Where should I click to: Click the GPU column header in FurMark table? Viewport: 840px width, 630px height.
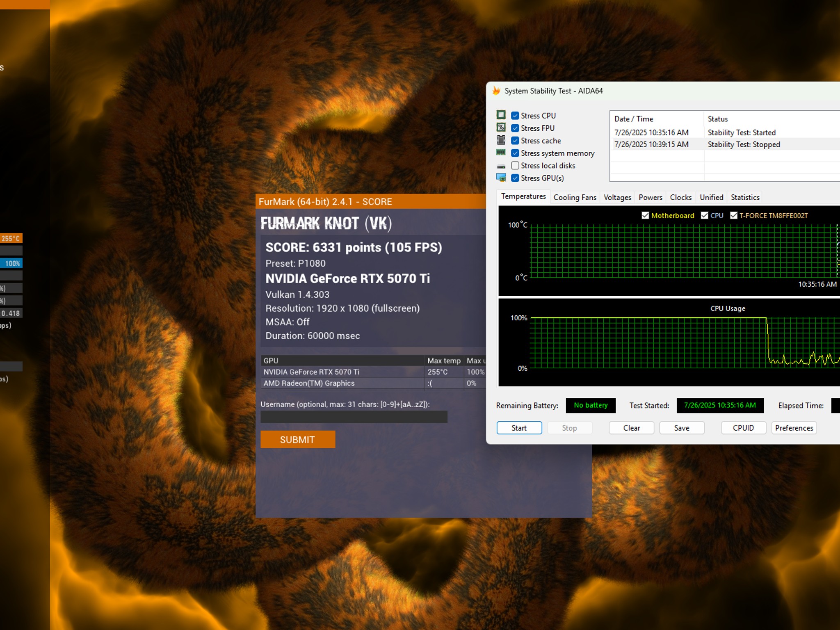[x=342, y=361]
